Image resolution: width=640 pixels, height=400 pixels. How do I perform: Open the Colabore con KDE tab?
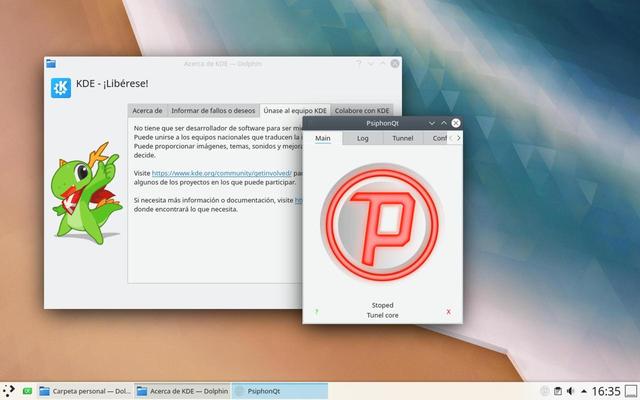(x=362, y=111)
